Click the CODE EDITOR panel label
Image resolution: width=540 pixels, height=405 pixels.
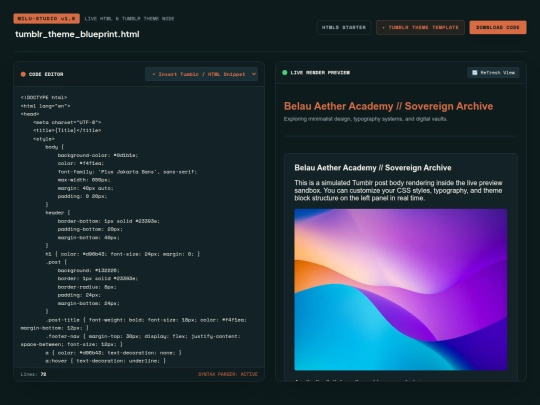tap(46, 74)
